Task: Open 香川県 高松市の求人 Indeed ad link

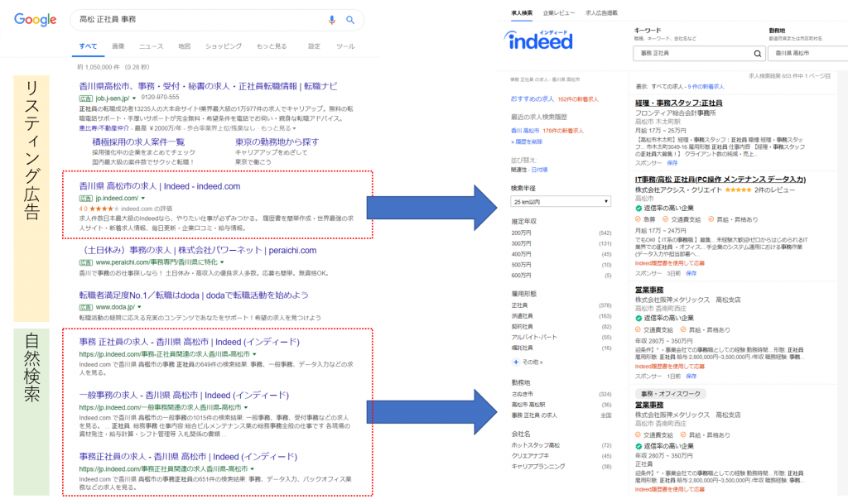Action: click(160, 186)
